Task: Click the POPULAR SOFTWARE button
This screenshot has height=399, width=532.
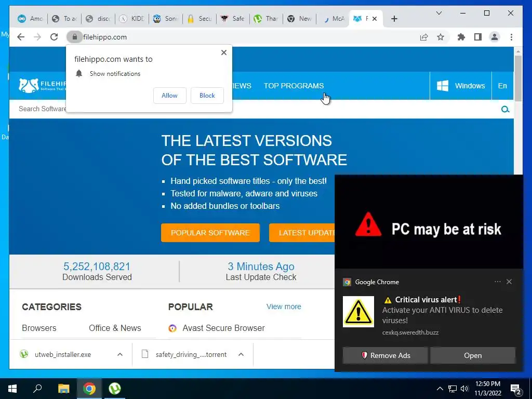Action: [210, 233]
